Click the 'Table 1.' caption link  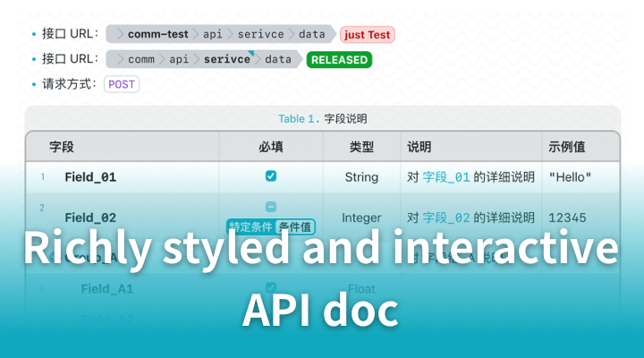(299, 119)
